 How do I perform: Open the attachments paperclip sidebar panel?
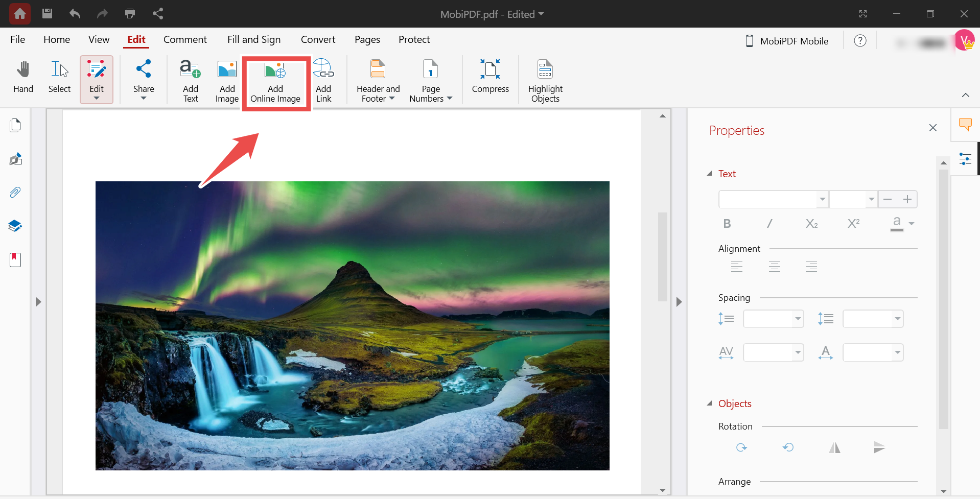click(x=15, y=193)
